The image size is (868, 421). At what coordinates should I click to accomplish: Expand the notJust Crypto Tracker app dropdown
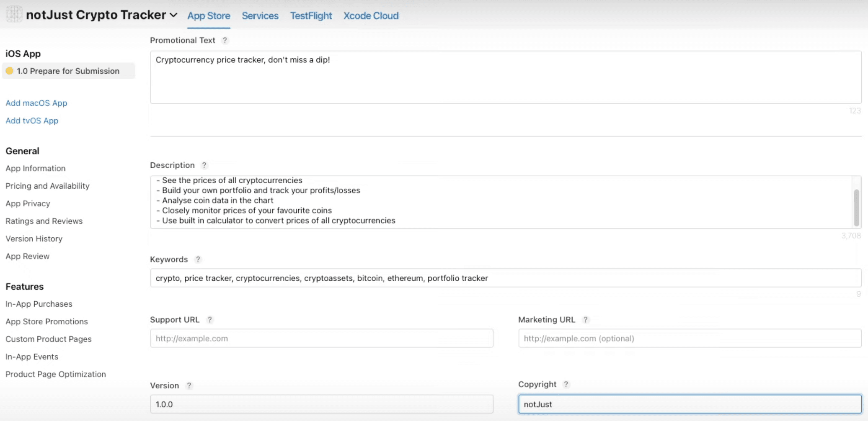coord(173,15)
